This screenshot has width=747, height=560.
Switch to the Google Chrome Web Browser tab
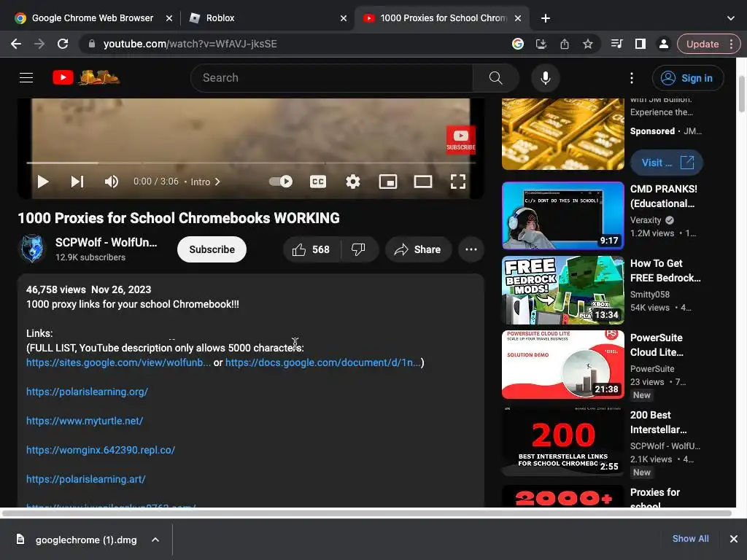click(93, 18)
